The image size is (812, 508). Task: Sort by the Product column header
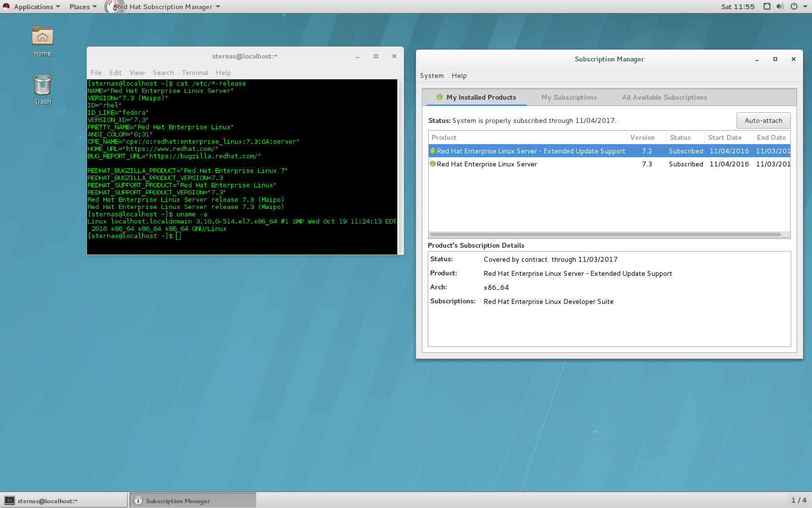point(527,137)
